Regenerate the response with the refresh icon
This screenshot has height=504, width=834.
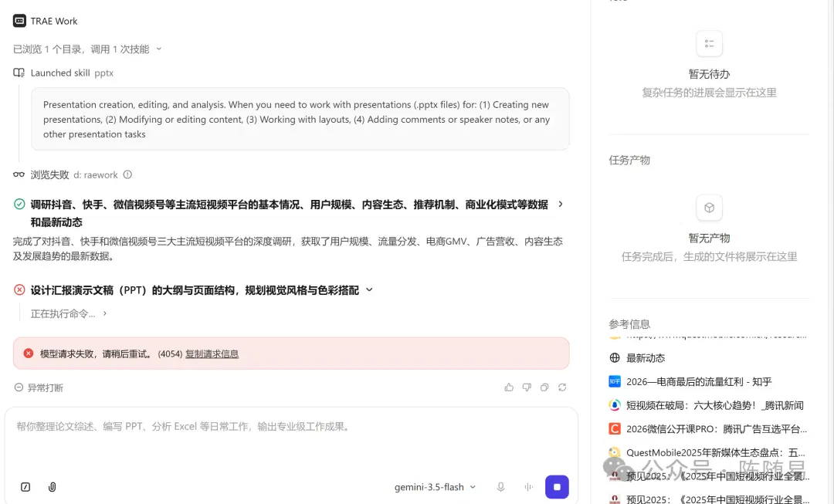[x=562, y=387]
